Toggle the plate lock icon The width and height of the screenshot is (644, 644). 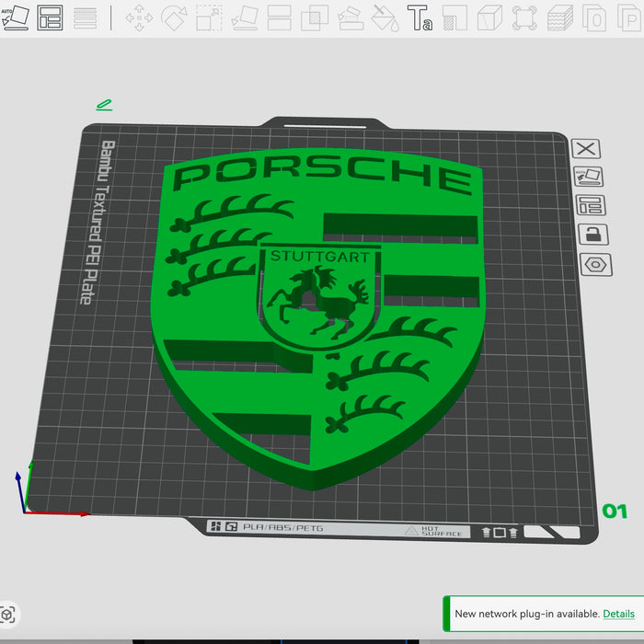593,235
